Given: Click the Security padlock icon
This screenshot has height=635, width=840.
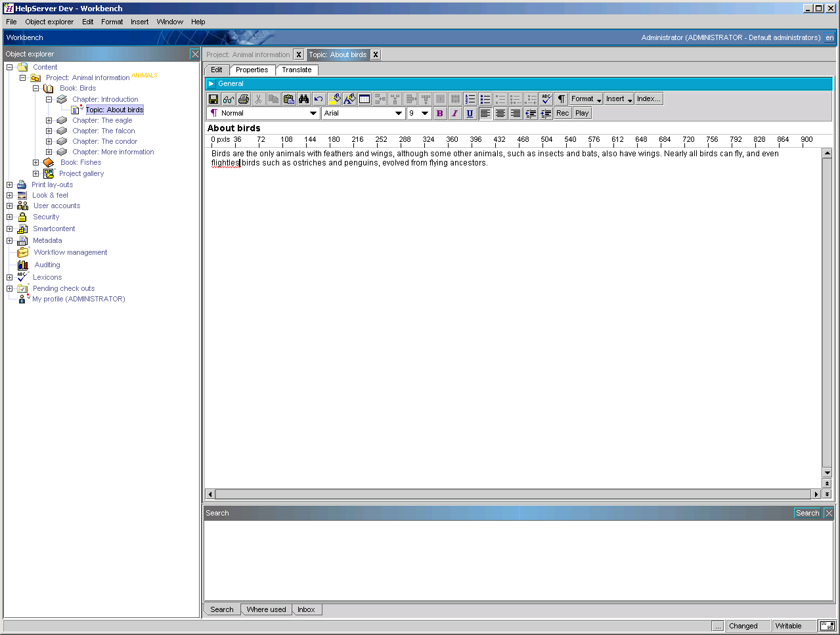Looking at the screenshot, I should tap(22, 217).
